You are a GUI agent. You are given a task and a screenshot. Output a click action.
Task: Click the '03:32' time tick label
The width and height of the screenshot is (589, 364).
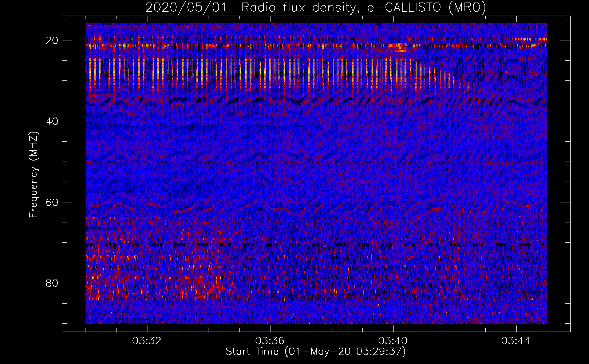[147, 341]
